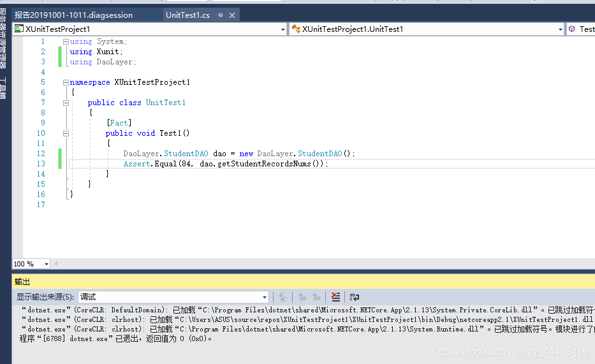Screen dimensions: 595x364
Task: Go to next message in output
Action: tap(316, 297)
